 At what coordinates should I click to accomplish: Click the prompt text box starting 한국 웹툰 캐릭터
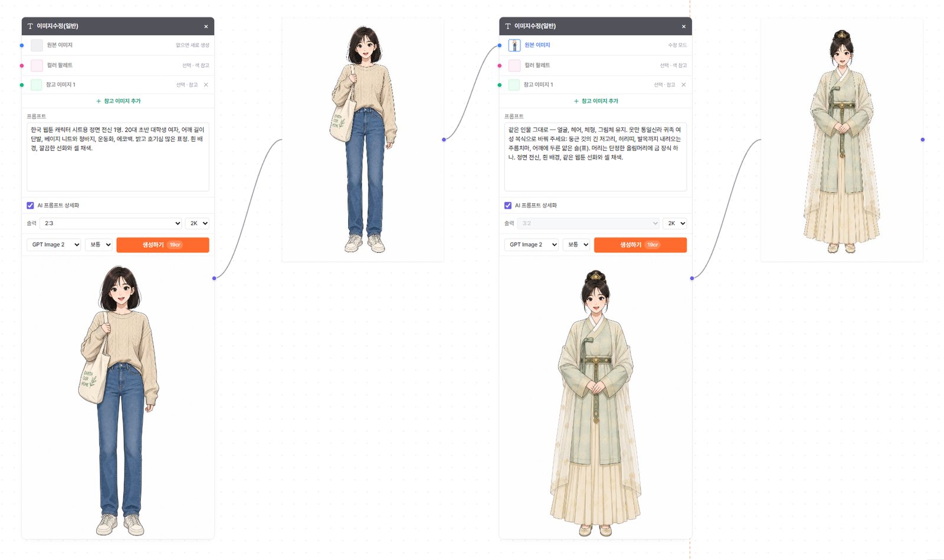point(118,157)
